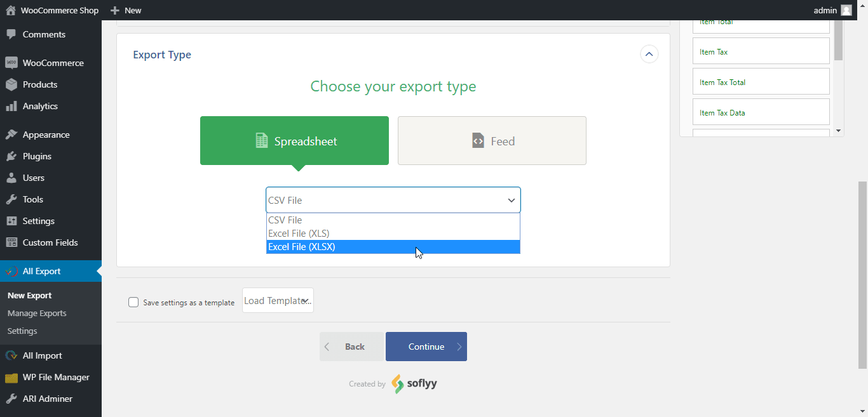868x417 pixels.
Task: Open the New content menu
Action: pyautogui.click(x=126, y=10)
